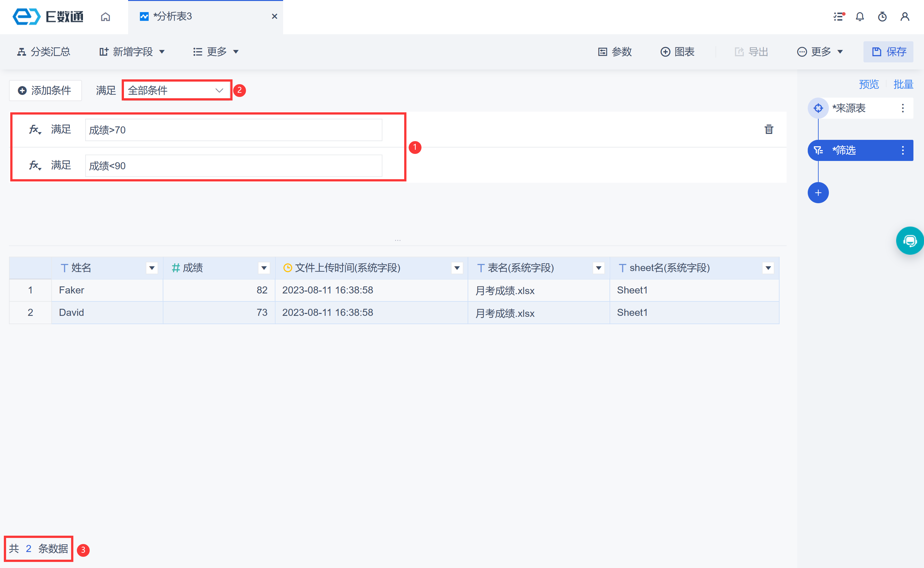Open the notification bell
The height and width of the screenshot is (568, 924).
pyautogui.click(x=860, y=17)
